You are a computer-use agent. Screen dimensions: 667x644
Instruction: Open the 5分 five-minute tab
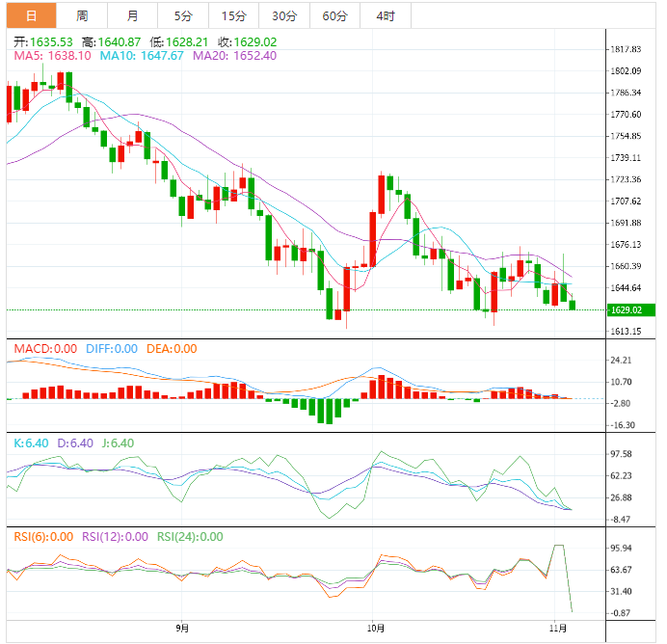183,15
